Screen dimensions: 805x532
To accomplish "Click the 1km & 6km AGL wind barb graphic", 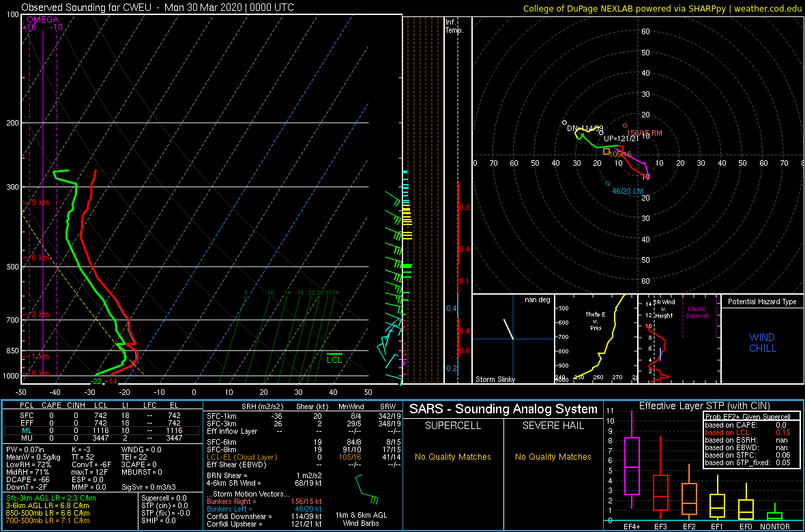I will [366, 490].
